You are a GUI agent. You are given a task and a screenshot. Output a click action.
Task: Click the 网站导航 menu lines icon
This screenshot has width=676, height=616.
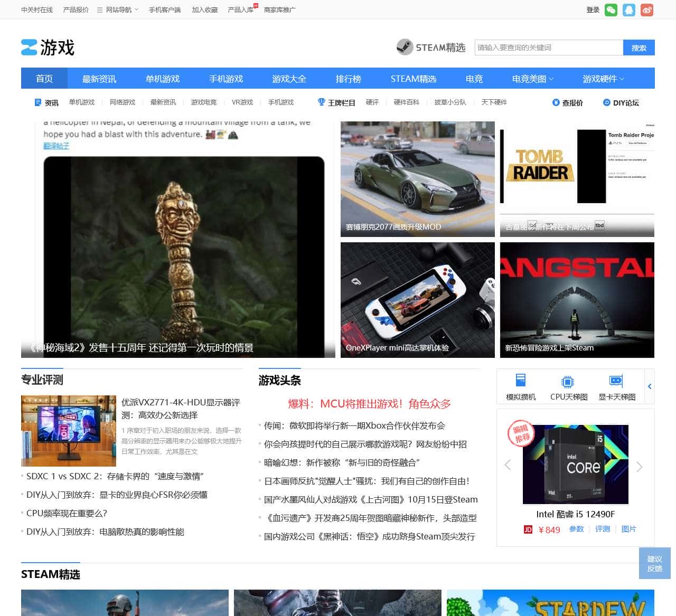[x=100, y=10]
